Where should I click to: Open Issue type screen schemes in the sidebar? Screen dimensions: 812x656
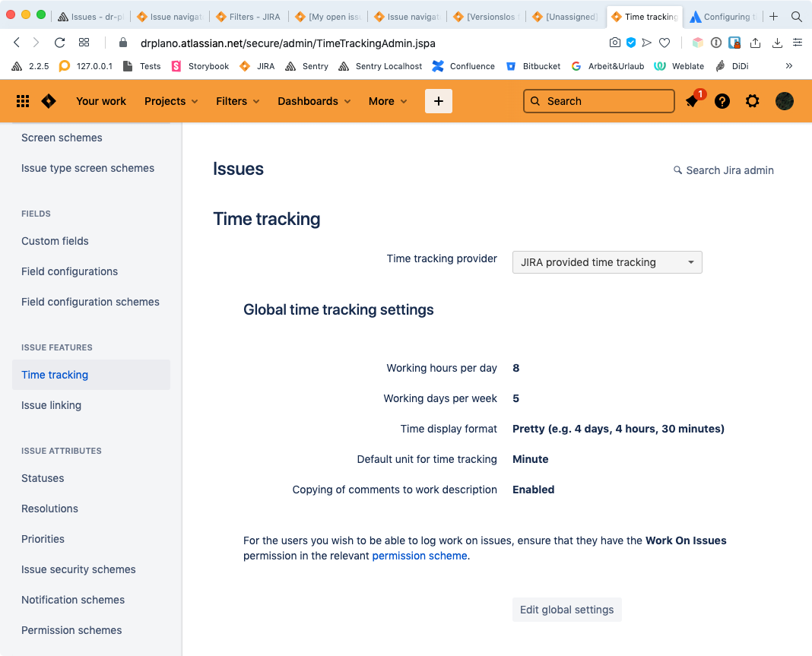click(x=87, y=168)
